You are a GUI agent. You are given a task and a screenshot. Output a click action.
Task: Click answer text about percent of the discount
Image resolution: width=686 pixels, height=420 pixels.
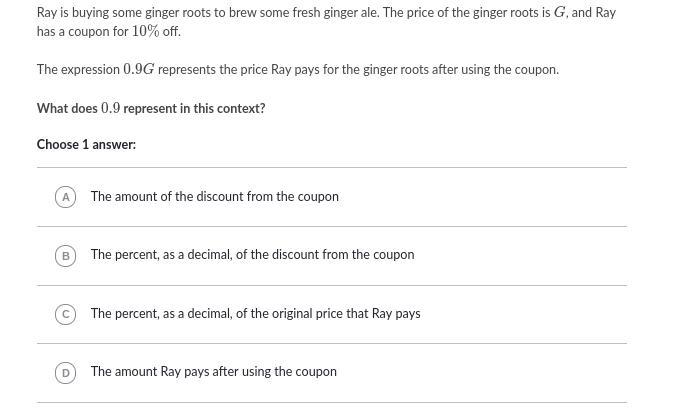point(252,255)
